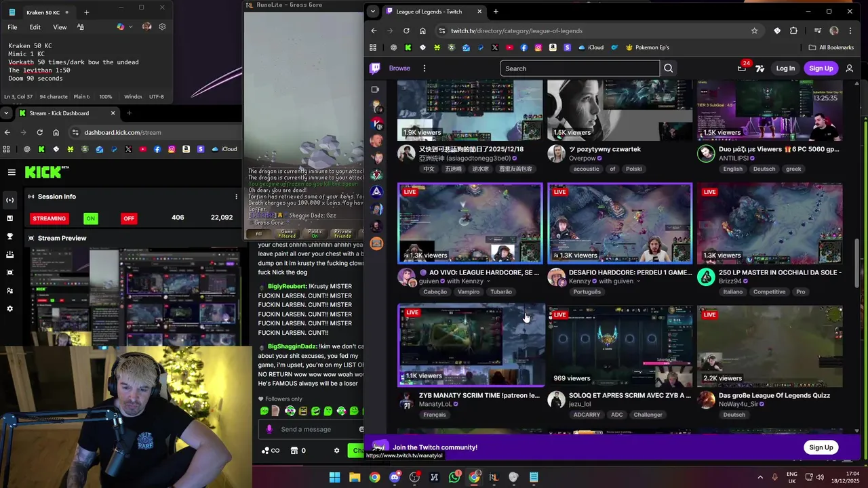Open Twitch notifications inbox with 24 badge

(742, 68)
